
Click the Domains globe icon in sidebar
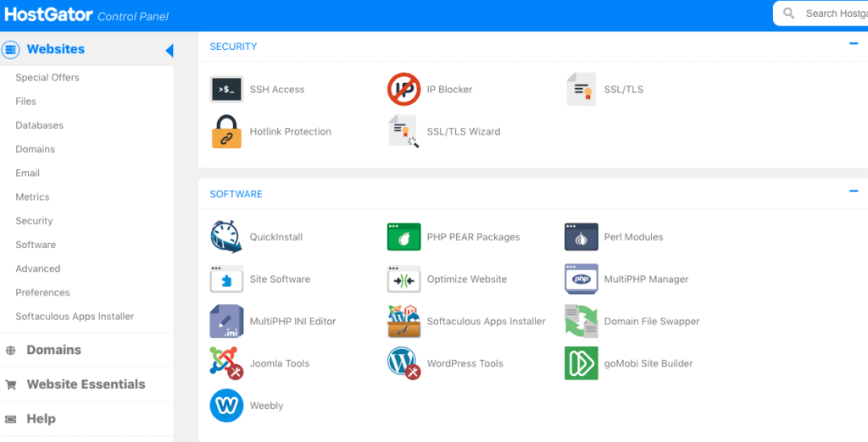(10, 351)
